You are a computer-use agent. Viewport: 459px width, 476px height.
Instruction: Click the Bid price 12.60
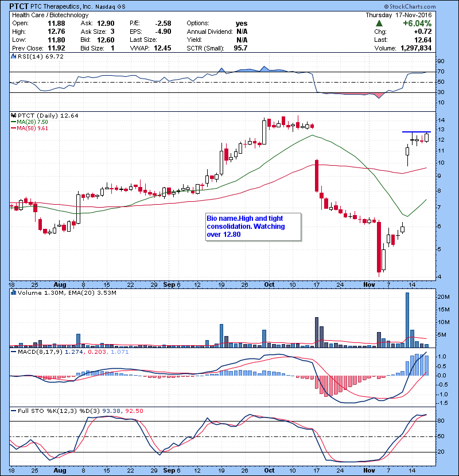click(x=106, y=40)
